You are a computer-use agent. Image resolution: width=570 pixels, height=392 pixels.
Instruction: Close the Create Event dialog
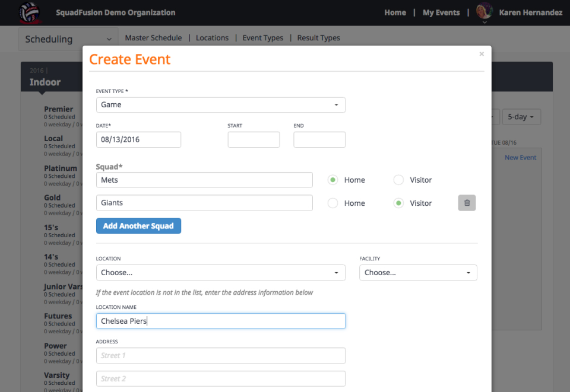click(x=482, y=53)
